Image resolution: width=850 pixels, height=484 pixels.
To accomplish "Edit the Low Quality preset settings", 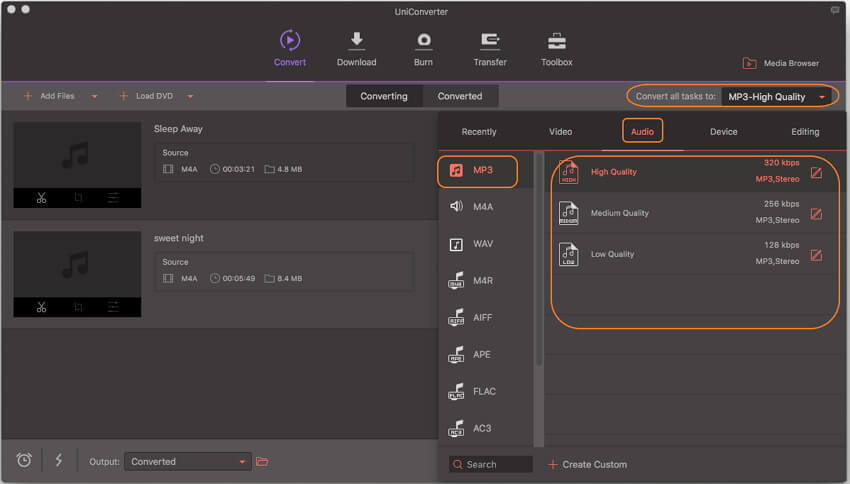I will pyautogui.click(x=816, y=255).
